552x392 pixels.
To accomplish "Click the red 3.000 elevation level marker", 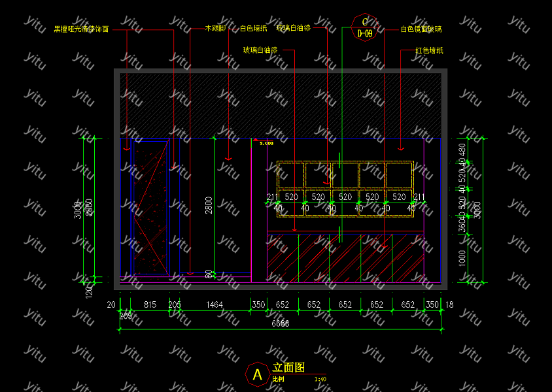I will tap(266, 142).
